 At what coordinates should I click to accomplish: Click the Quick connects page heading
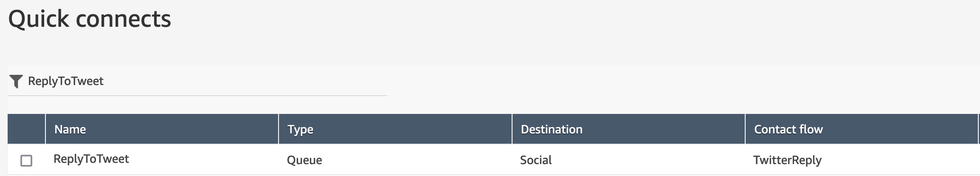click(90, 19)
